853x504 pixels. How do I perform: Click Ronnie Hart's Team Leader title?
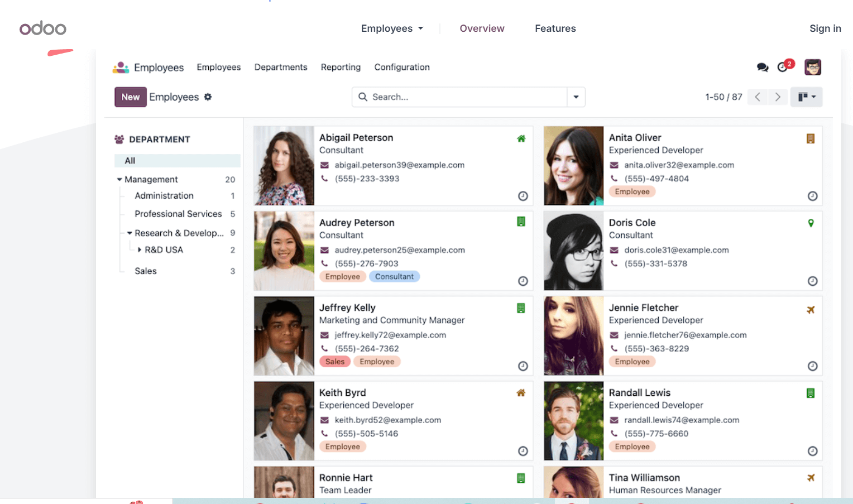(x=346, y=491)
